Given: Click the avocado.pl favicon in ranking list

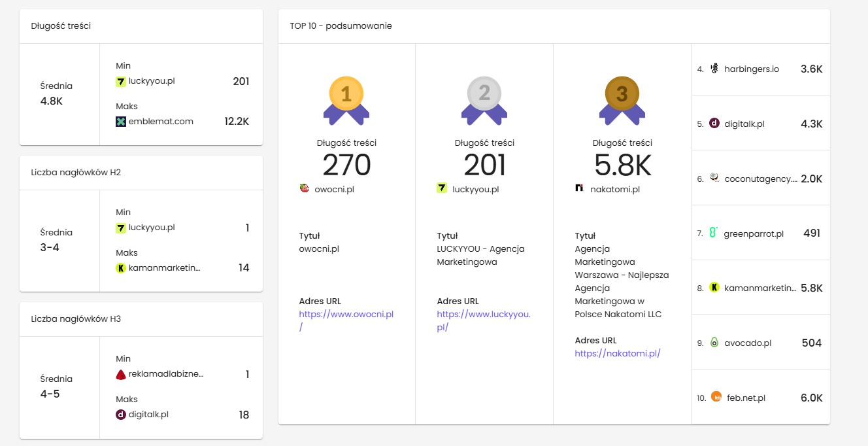Looking at the screenshot, I should [714, 343].
